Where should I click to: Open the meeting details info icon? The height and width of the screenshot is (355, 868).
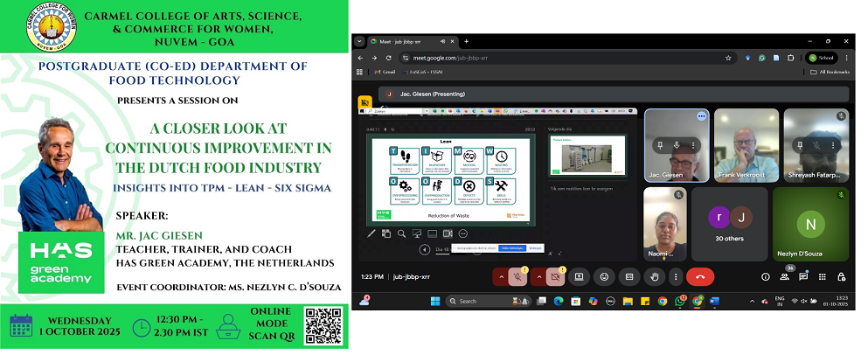(x=766, y=276)
